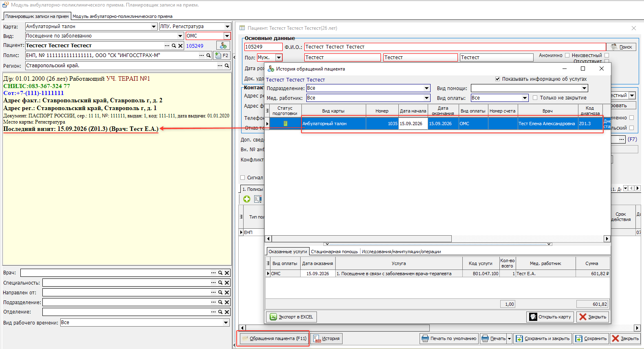Click the edit policy icon beside green plus
This screenshot has height=349, width=644.
click(x=257, y=199)
